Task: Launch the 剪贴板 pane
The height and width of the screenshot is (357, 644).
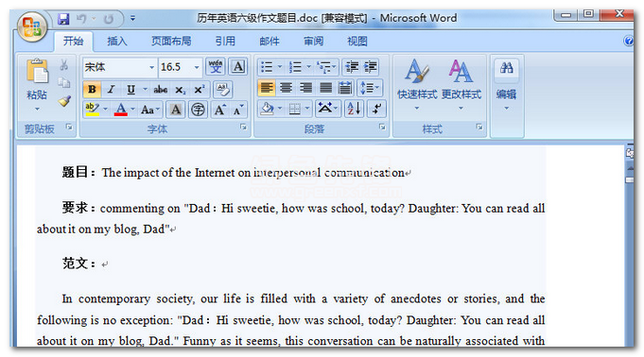Action: [x=69, y=127]
